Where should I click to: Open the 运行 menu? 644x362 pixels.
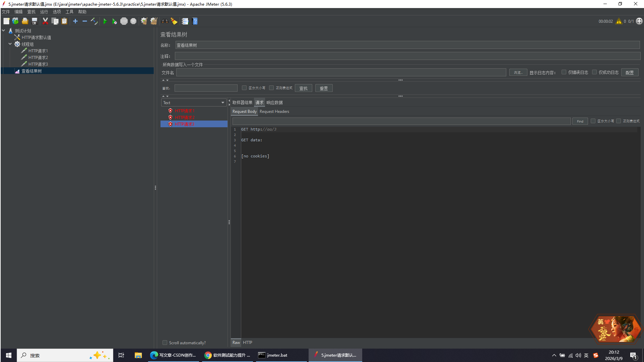point(44,12)
